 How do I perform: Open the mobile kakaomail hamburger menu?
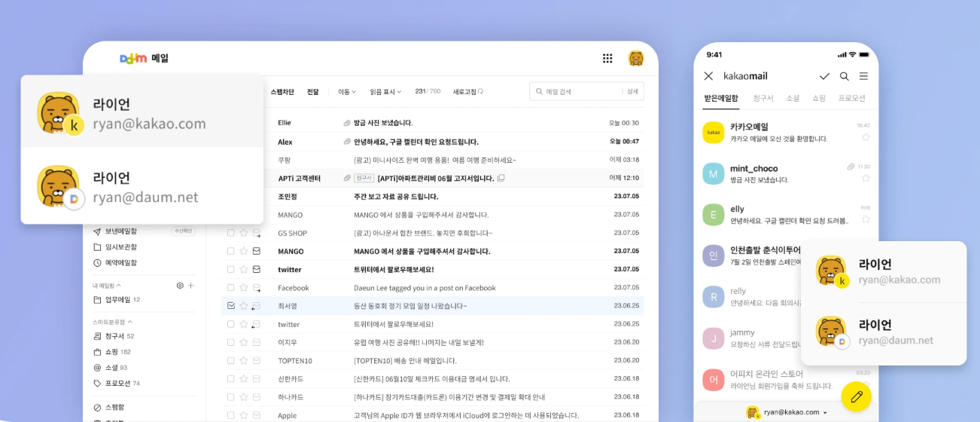click(864, 76)
